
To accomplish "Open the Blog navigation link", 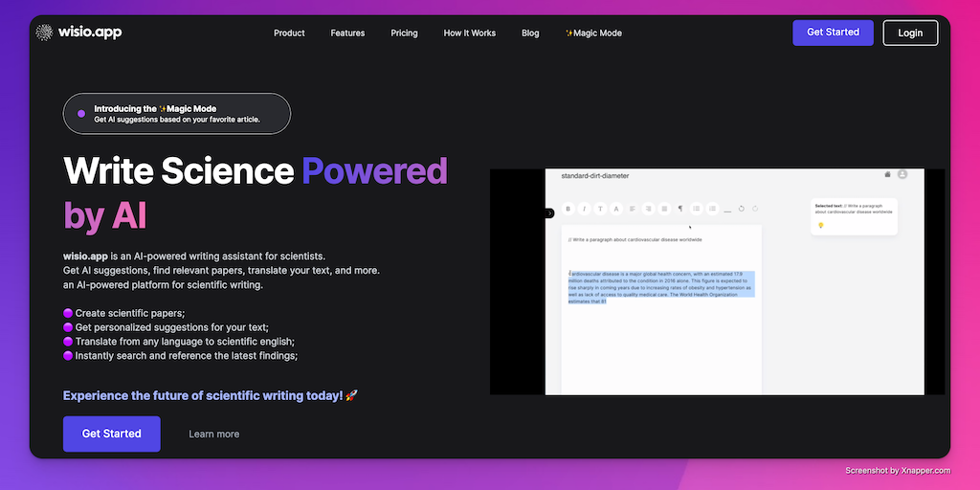I will [530, 33].
